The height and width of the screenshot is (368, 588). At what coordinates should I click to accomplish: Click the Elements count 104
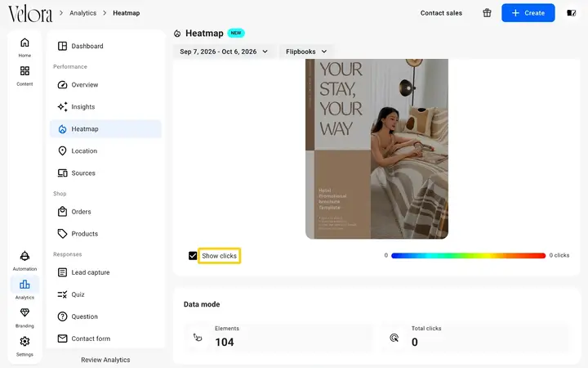(225, 342)
